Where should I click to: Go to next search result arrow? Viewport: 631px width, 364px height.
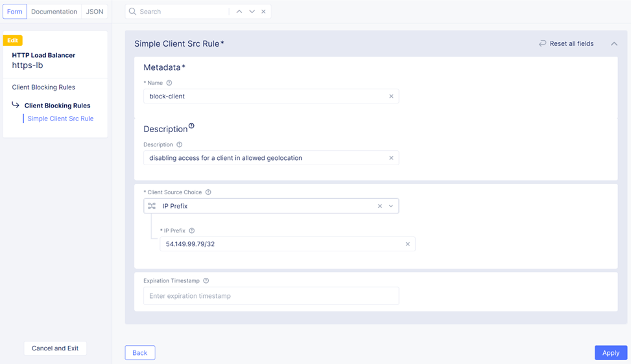tap(252, 12)
